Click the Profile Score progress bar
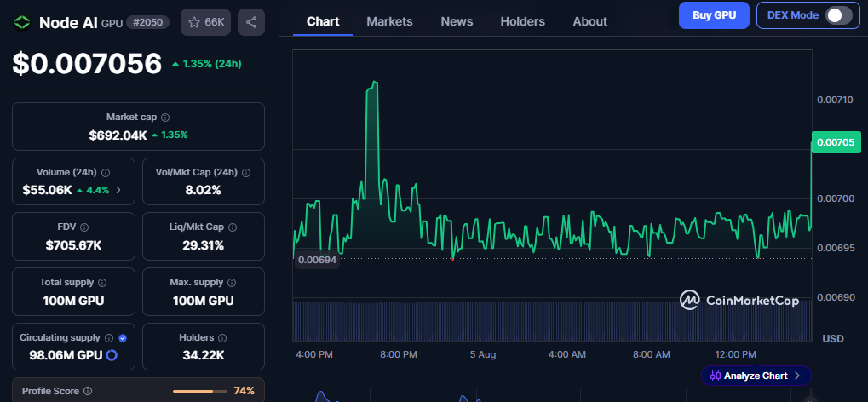This screenshot has height=402, width=868. pos(200,391)
